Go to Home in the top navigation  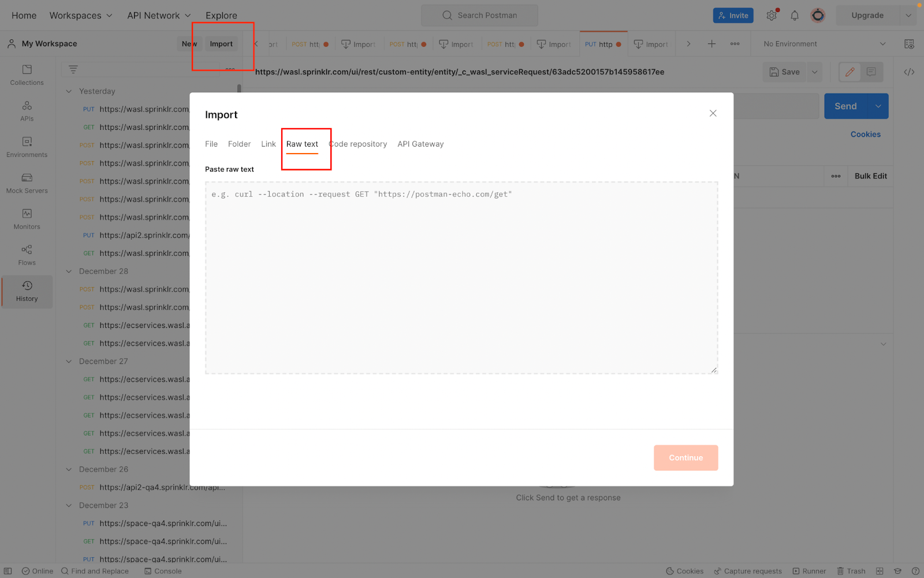[x=24, y=16]
